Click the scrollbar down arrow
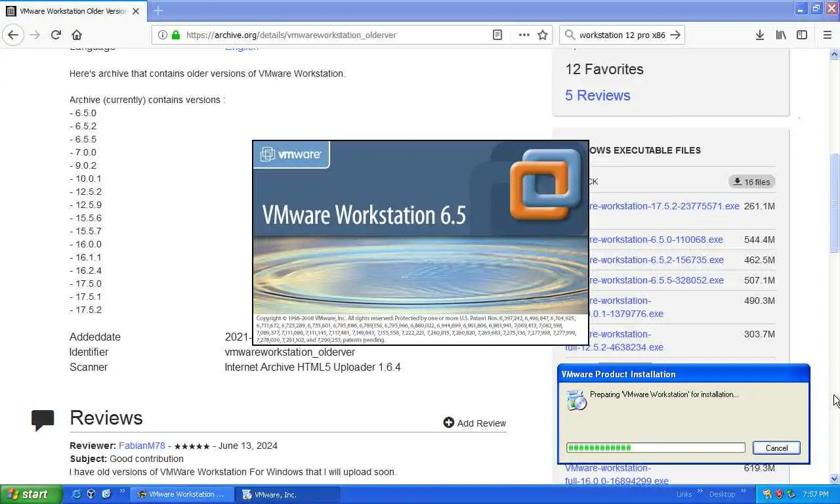Screen dimensions: 840x504 point(834,479)
